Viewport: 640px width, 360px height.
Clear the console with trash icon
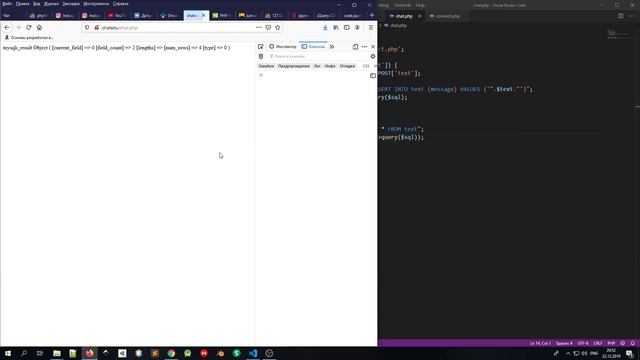click(261, 56)
